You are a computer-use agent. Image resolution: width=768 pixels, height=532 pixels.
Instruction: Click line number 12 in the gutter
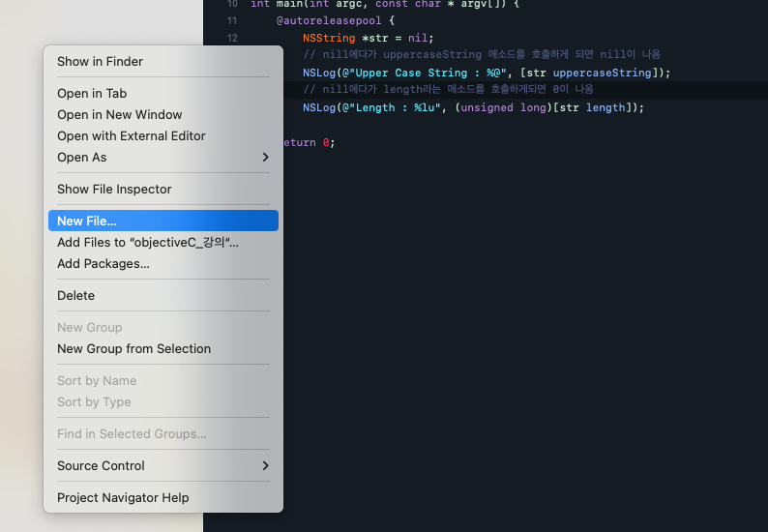click(232, 39)
